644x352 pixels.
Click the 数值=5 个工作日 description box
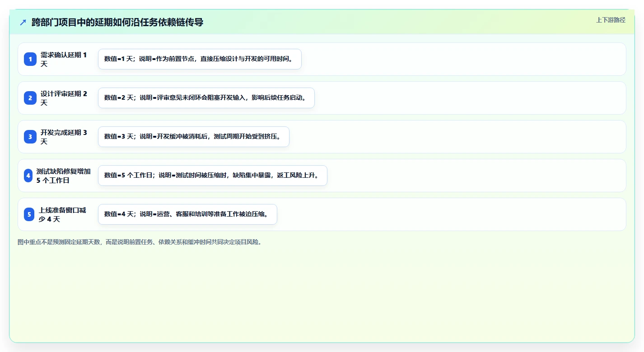pyautogui.click(x=212, y=176)
